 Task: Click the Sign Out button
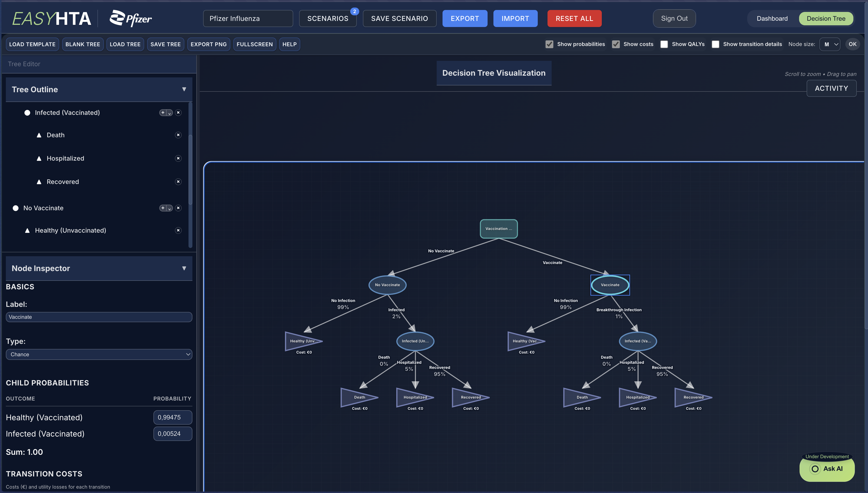coord(674,18)
